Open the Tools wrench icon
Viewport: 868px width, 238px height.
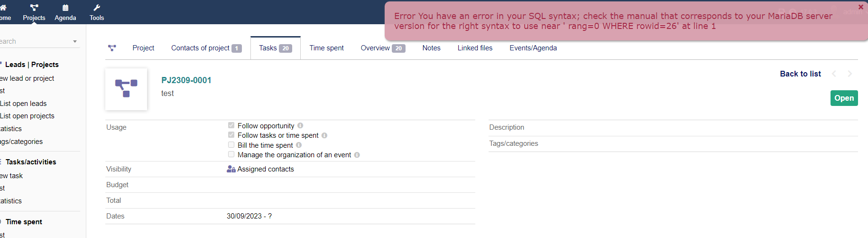97,8
